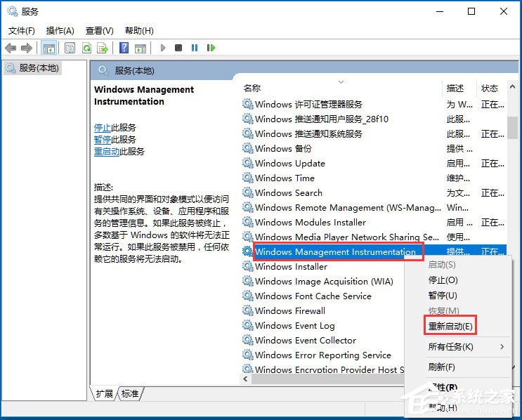This screenshot has width=522, height=420.
Task: Click gear icon beside Windows Modules Installer
Action: pos(248,222)
